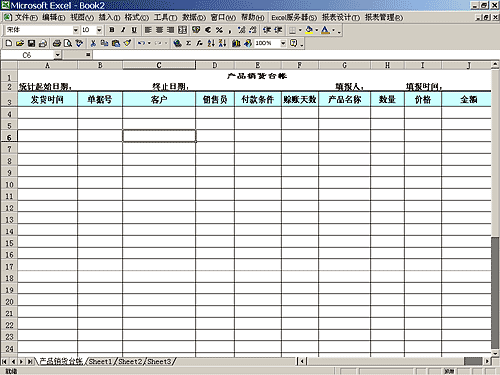Go to first sheet tab button
The height and width of the screenshot is (375, 500).
5,361
